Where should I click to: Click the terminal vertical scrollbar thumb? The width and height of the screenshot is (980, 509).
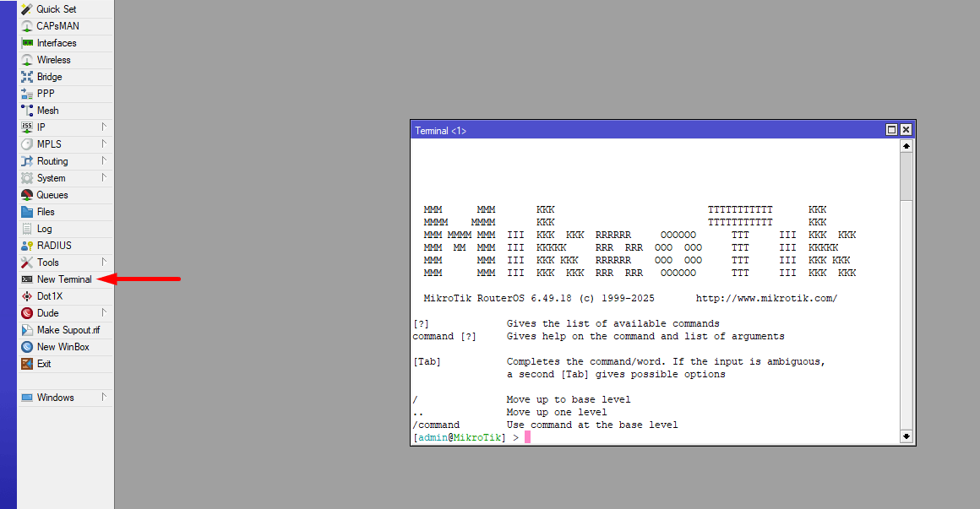(906, 176)
